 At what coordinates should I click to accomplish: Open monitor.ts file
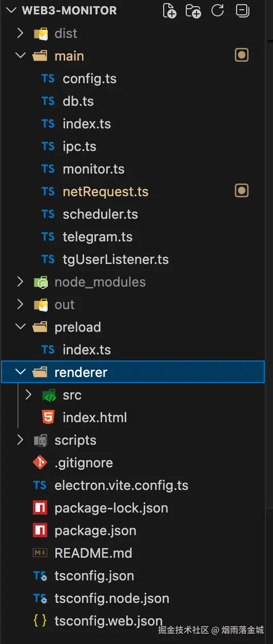(x=93, y=169)
